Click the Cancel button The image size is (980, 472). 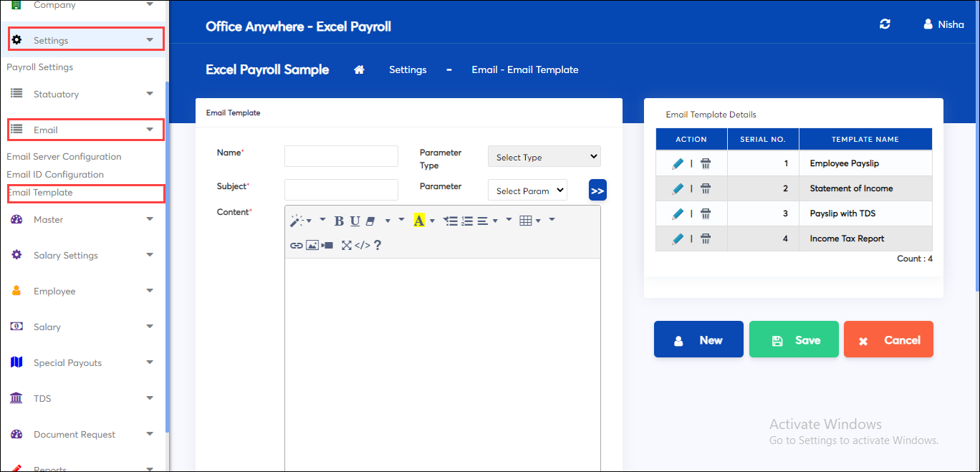(x=888, y=339)
